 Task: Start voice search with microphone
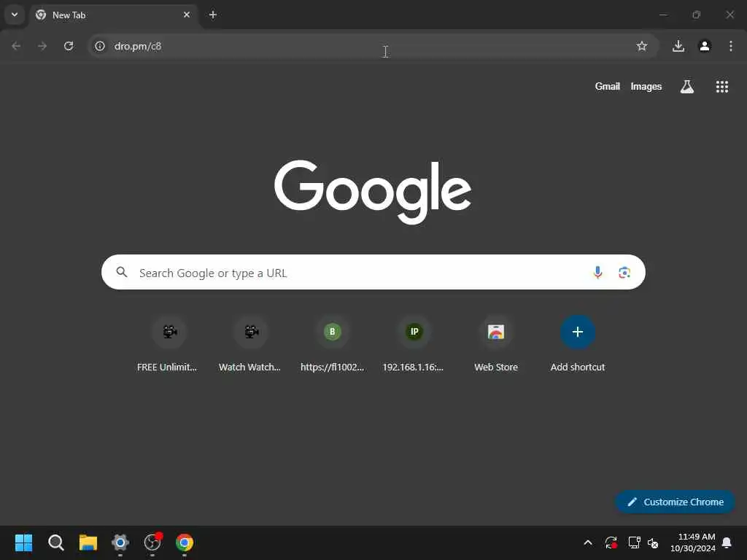pos(597,273)
